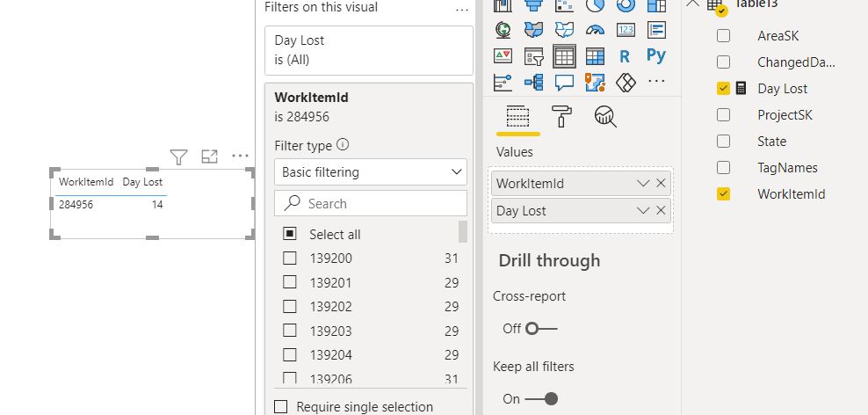Check the ChangedDa... field
The image size is (868, 415).
pyautogui.click(x=724, y=62)
